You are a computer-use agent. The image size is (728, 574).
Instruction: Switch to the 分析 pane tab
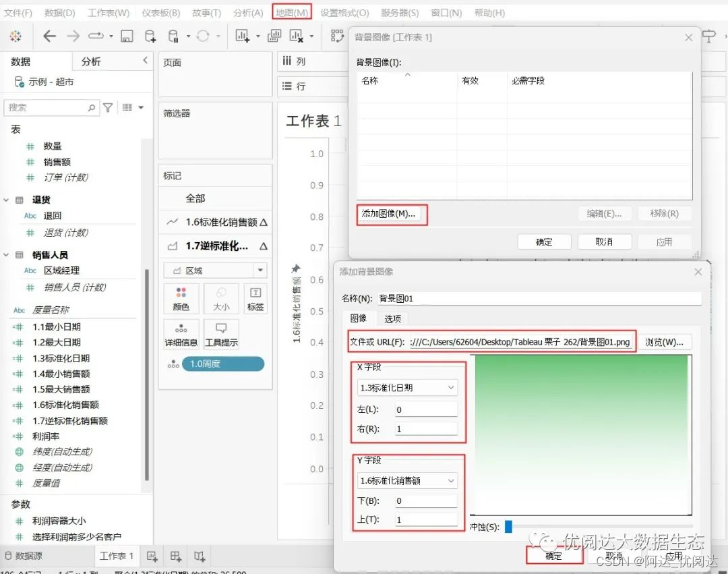(x=91, y=61)
